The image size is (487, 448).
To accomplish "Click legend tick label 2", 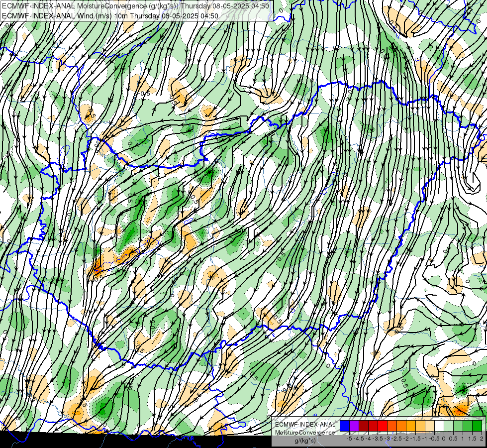I will (x=482, y=439).
